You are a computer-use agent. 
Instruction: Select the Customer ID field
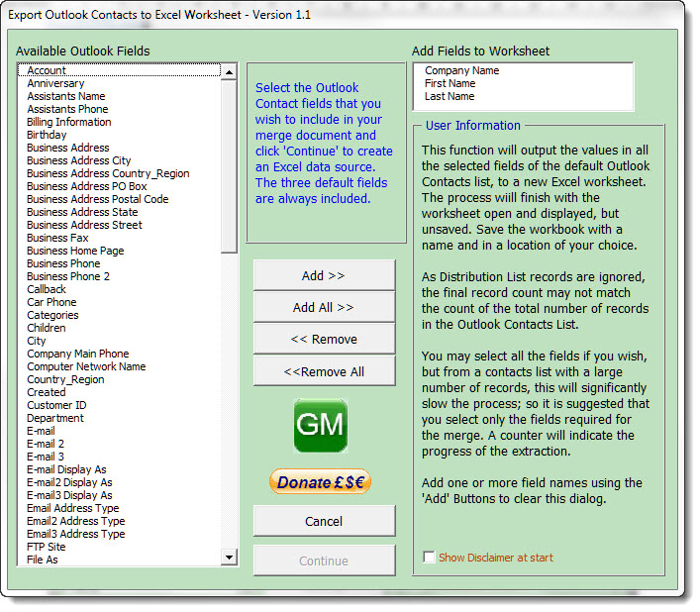[x=119, y=405]
